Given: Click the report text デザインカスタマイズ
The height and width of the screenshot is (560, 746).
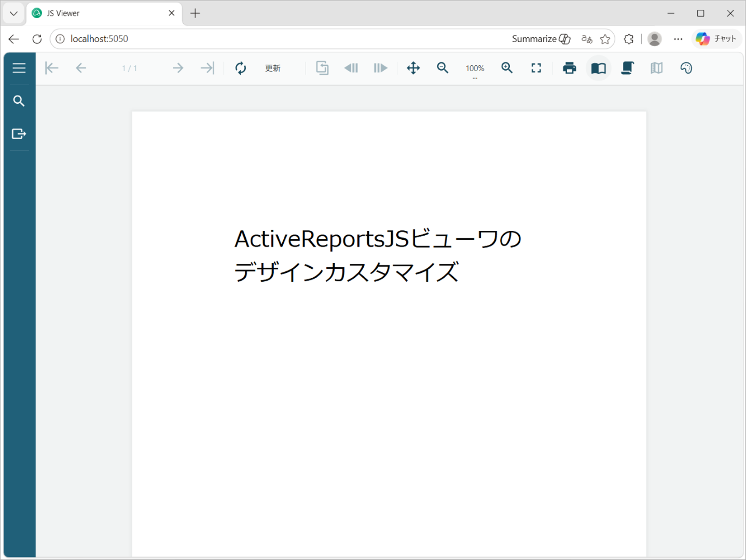Looking at the screenshot, I should (x=347, y=272).
